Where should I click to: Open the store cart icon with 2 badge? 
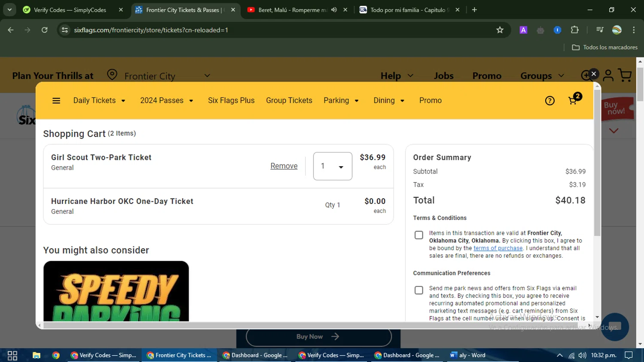pyautogui.click(x=574, y=99)
